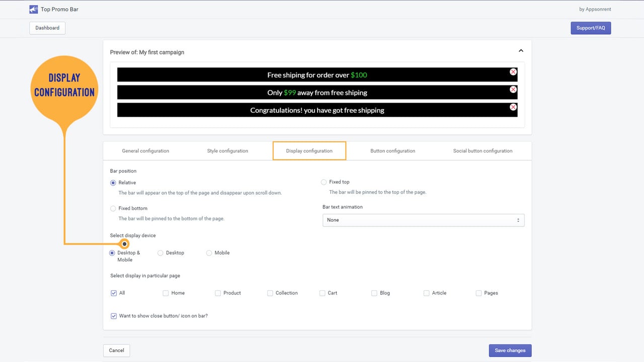Check the Collection page checkbox

[x=270, y=293]
